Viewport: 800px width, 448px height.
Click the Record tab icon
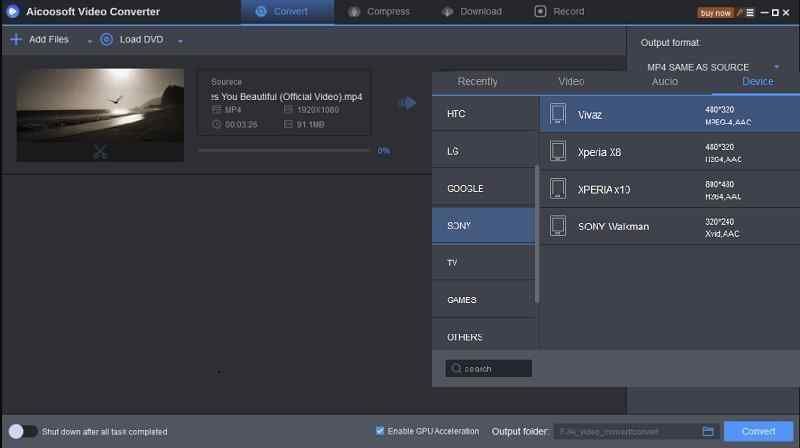click(x=540, y=11)
